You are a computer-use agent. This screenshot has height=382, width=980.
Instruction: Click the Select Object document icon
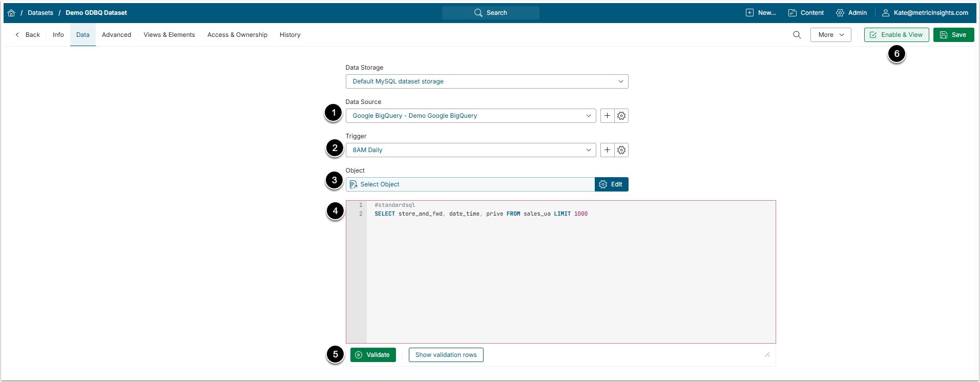point(353,184)
